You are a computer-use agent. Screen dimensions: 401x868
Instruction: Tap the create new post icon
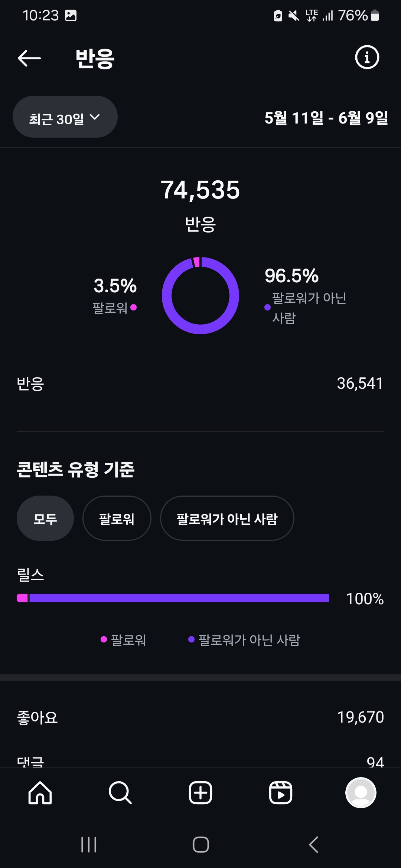200,793
